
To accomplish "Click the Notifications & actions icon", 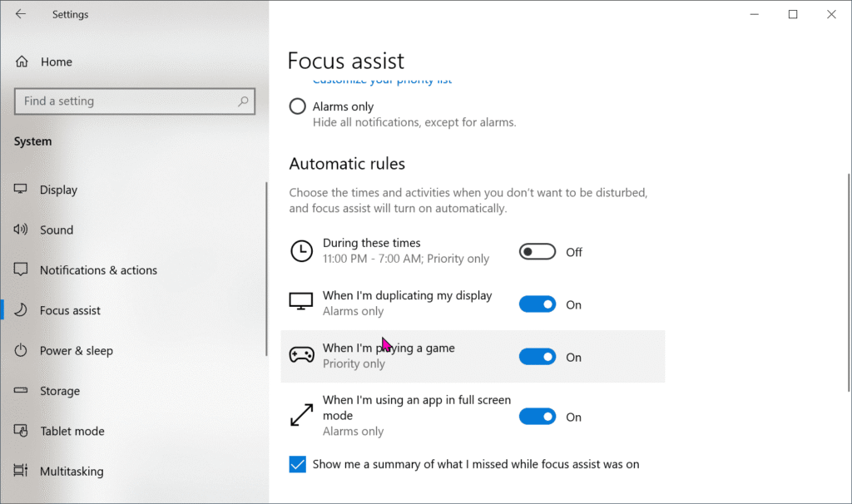I will point(21,269).
